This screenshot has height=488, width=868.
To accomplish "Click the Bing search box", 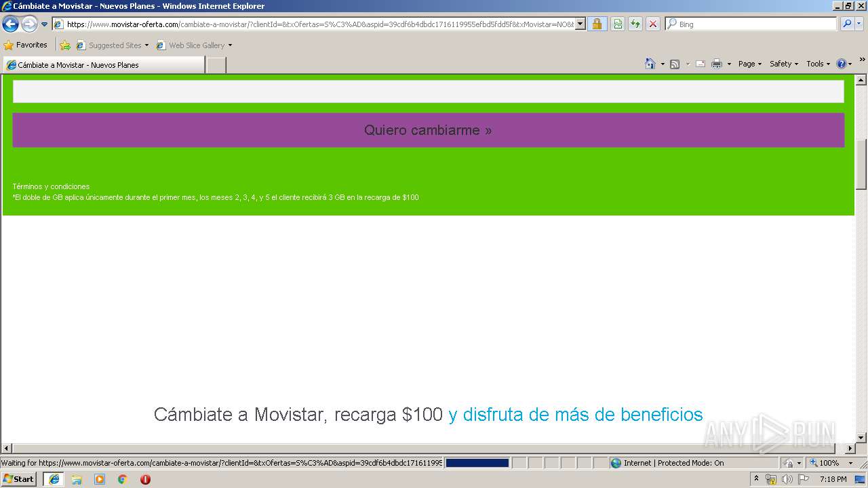I will [751, 24].
